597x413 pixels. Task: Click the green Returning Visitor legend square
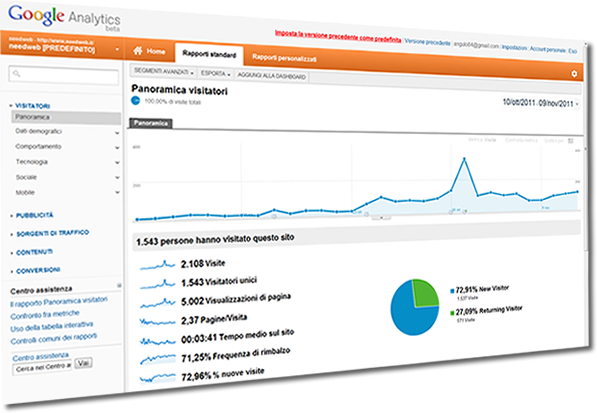coord(452,313)
